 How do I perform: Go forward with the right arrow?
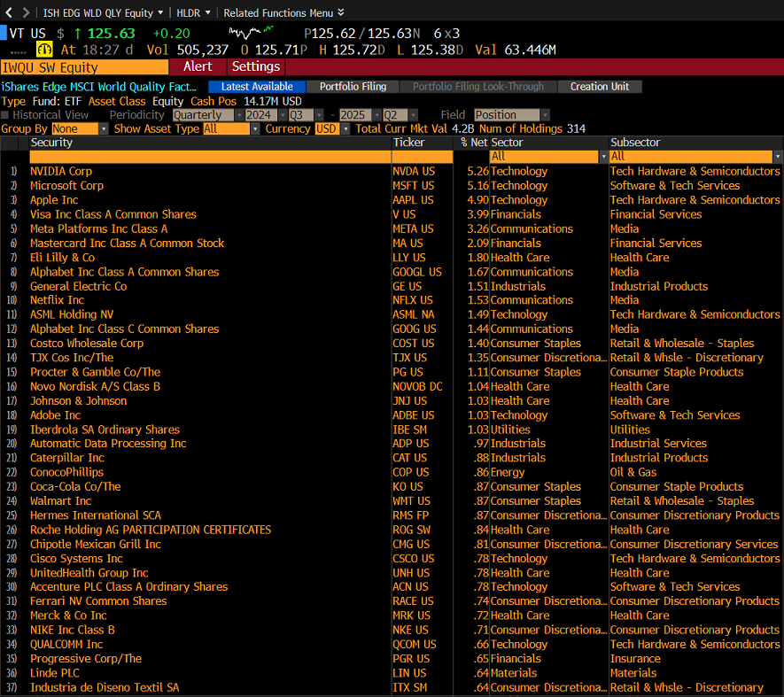[x=26, y=12]
